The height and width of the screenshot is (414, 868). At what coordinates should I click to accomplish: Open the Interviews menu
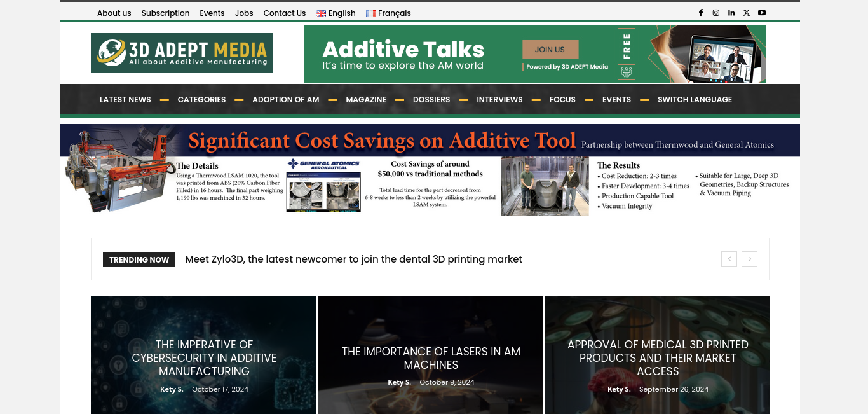point(499,100)
